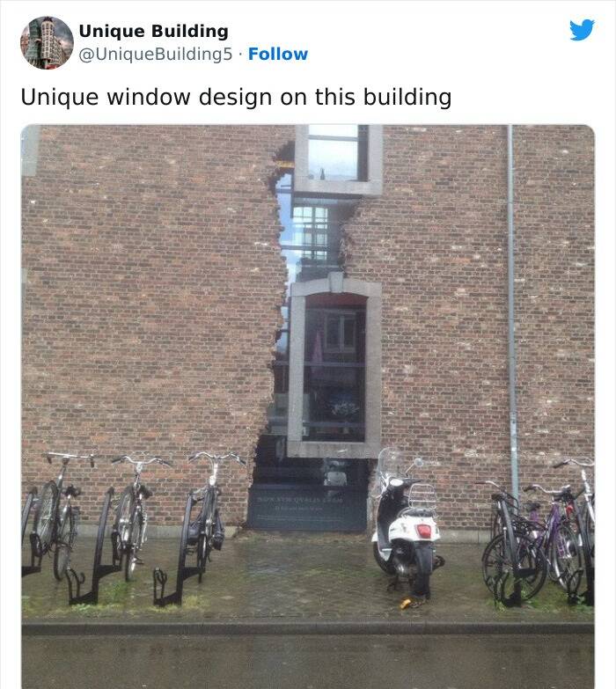Select the tweet text about window design
Image resolution: width=616 pixels, height=689 pixels.
(236, 97)
